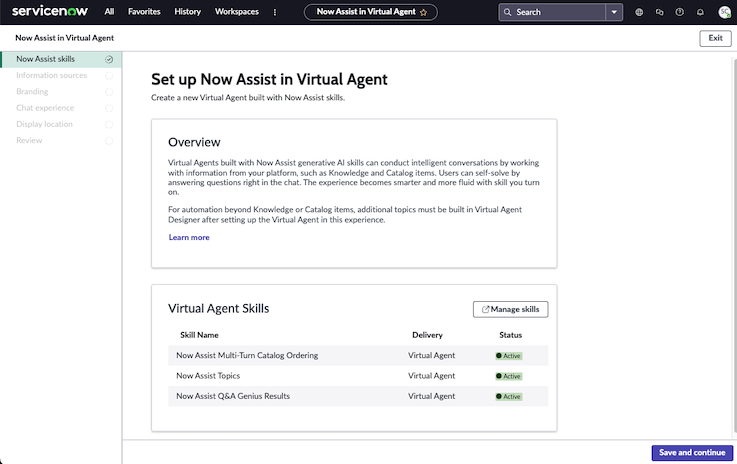Click the Information sources status circle
737x464 pixels.
click(109, 76)
